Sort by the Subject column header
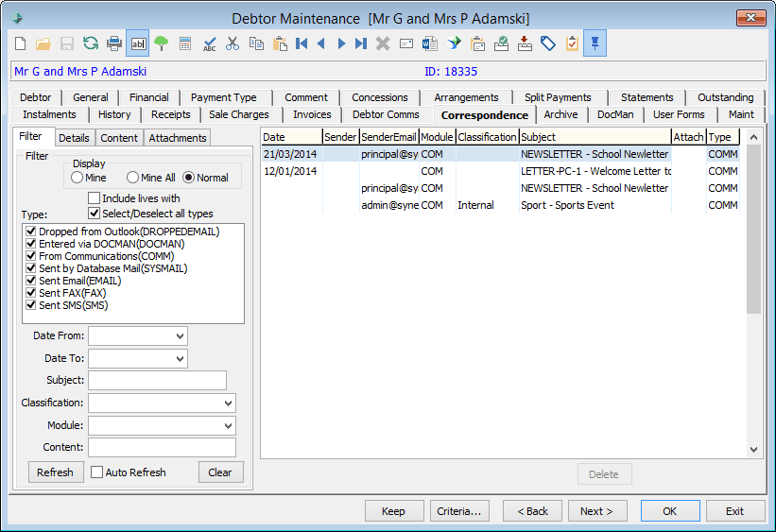 coord(595,137)
